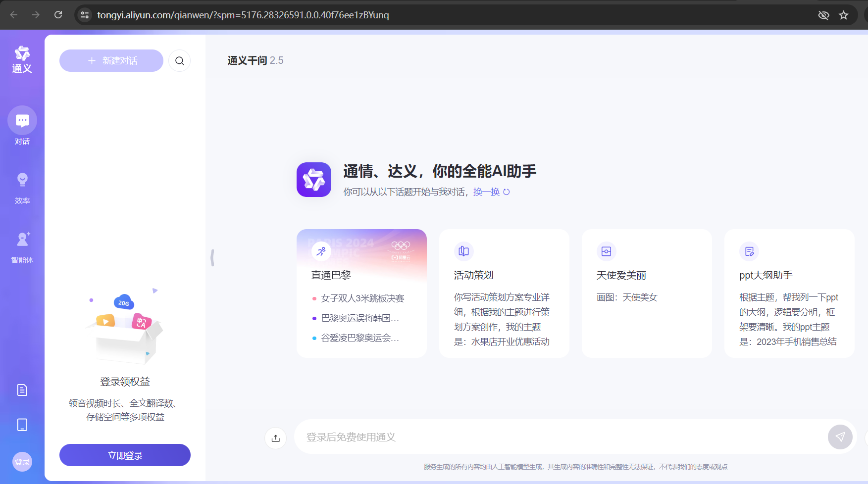Click the ppt大纲助手 note icon
Screen dimensions: 868x484
tap(749, 251)
